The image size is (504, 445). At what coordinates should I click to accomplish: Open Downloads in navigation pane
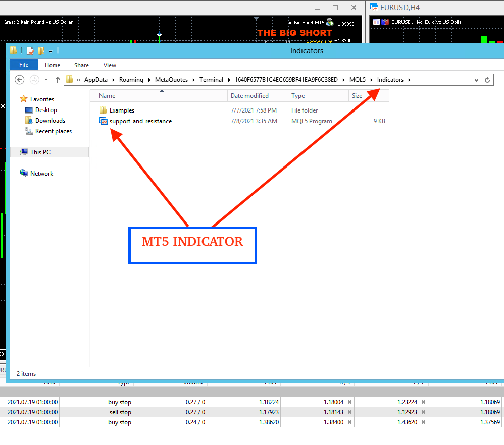[50, 121]
